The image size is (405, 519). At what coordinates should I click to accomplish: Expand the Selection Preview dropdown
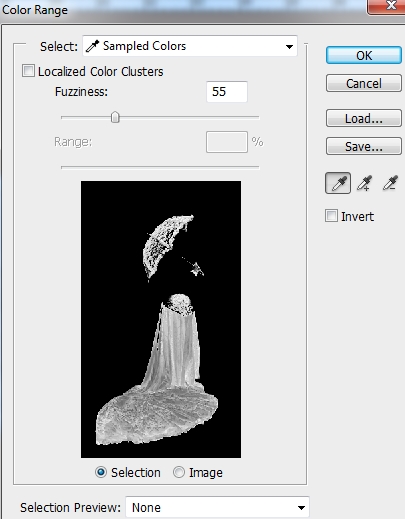(x=217, y=507)
